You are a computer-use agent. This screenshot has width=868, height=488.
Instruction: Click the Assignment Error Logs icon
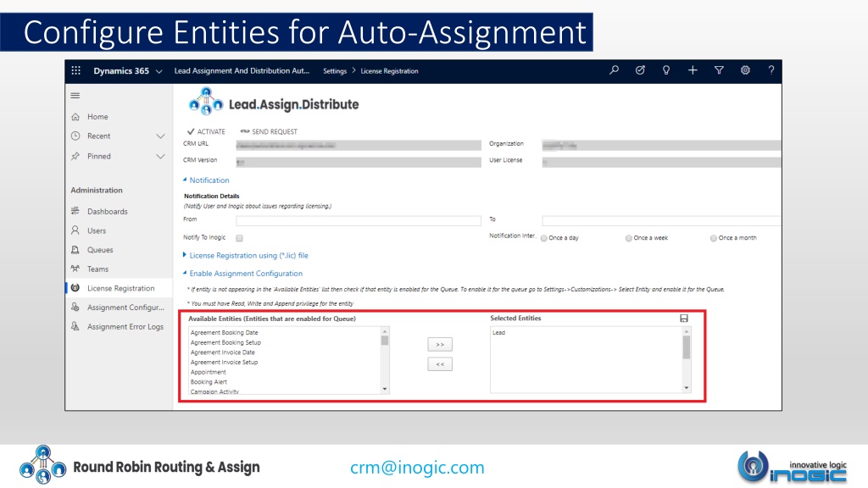coord(75,326)
